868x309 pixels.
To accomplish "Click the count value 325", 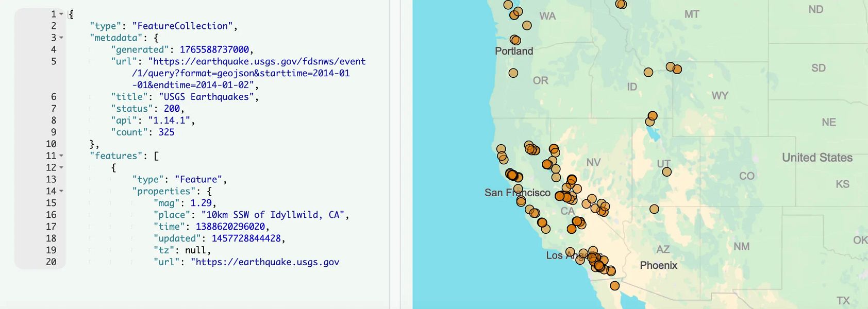I will point(166,132).
